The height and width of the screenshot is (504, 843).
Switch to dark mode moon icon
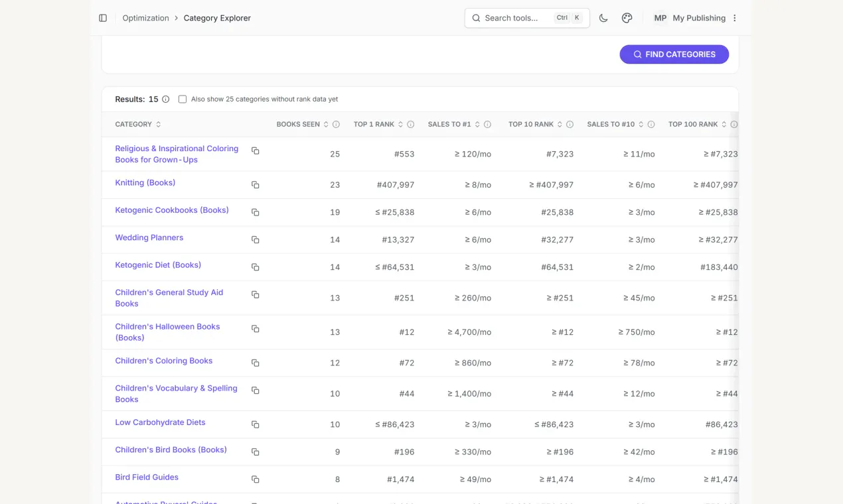(x=603, y=18)
